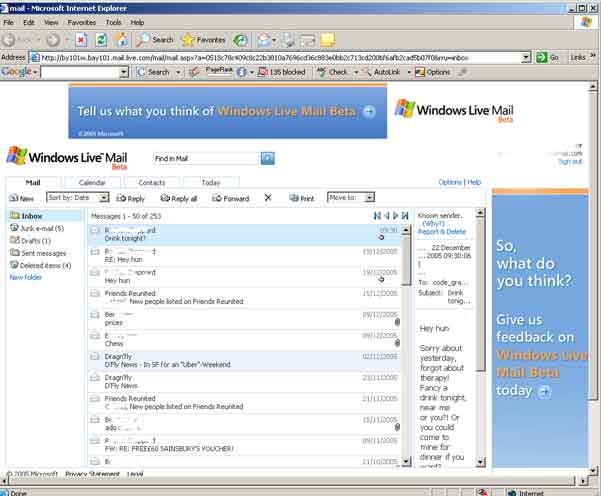
Task: Click the message list scroll down arrow
Action: (x=406, y=461)
